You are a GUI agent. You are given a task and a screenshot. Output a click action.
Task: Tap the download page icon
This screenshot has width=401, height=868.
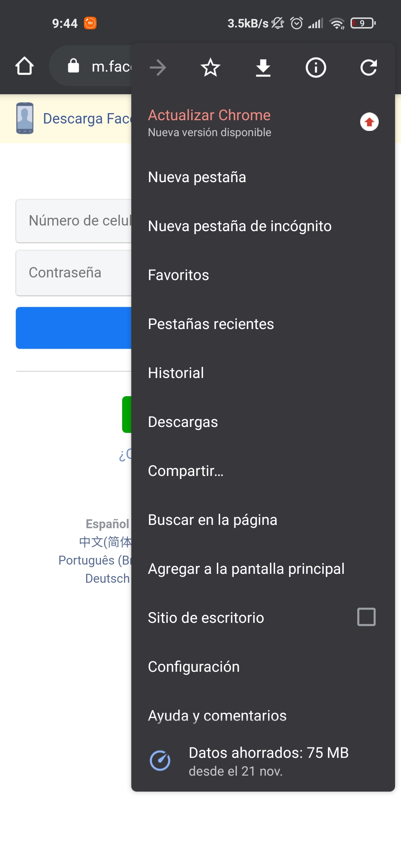263,68
